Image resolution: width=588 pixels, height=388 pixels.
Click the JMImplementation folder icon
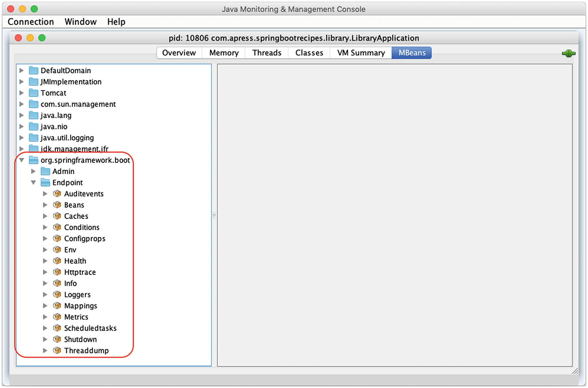pyautogui.click(x=33, y=82)
